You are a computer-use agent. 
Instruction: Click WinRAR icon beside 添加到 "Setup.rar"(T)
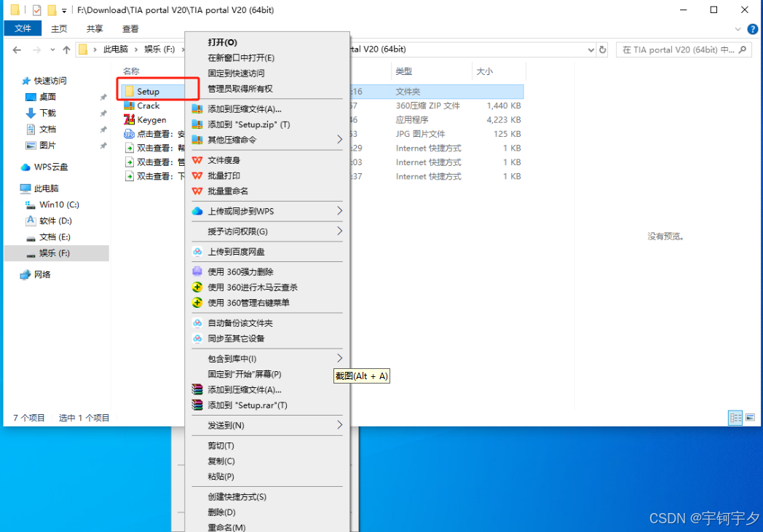tap(197, 405)
